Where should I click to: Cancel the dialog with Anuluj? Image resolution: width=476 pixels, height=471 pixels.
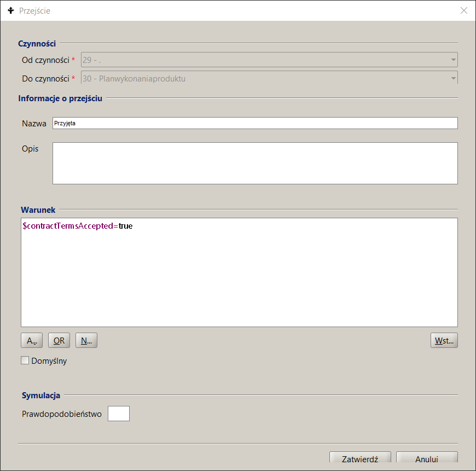(x=426, y=460)
